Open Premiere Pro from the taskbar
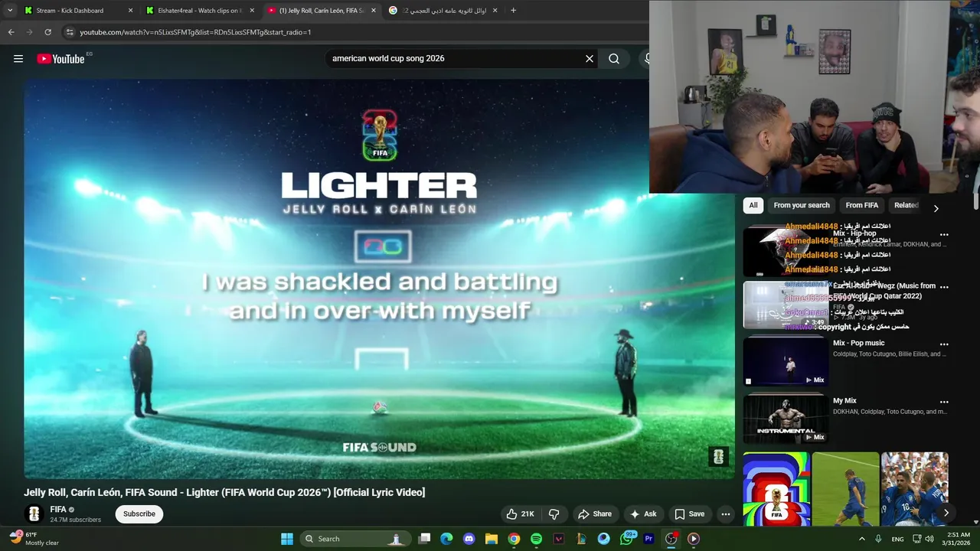Screen dimensions: 980x551 (648, 539)
